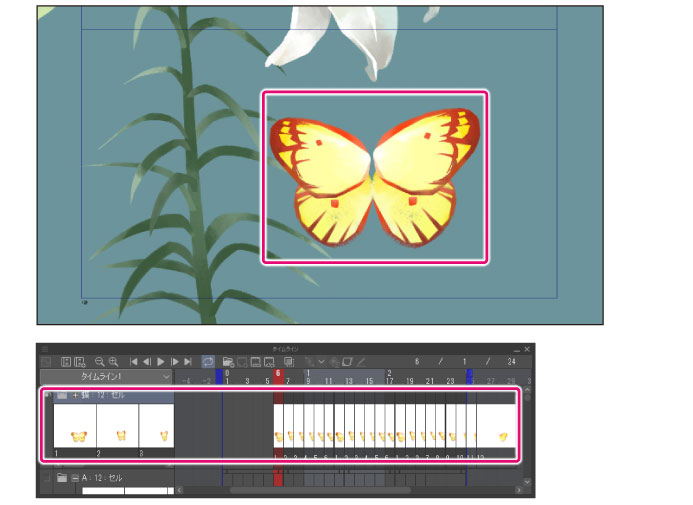Click the pencil edit icon in timeline toolbar
Image resolution: width=693 pixels, height=505 pixels.
(x=361, y=362)
